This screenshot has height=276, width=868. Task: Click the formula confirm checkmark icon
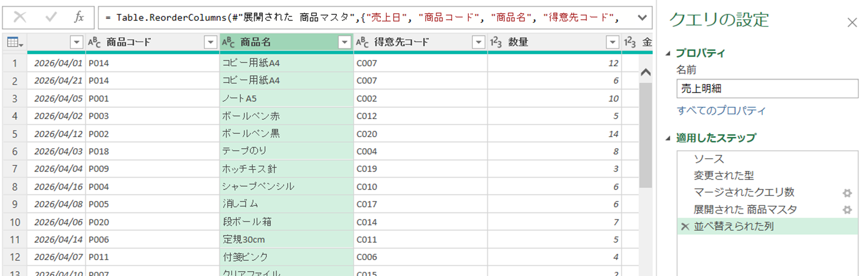pyautogui.click(x=51, y=18)
